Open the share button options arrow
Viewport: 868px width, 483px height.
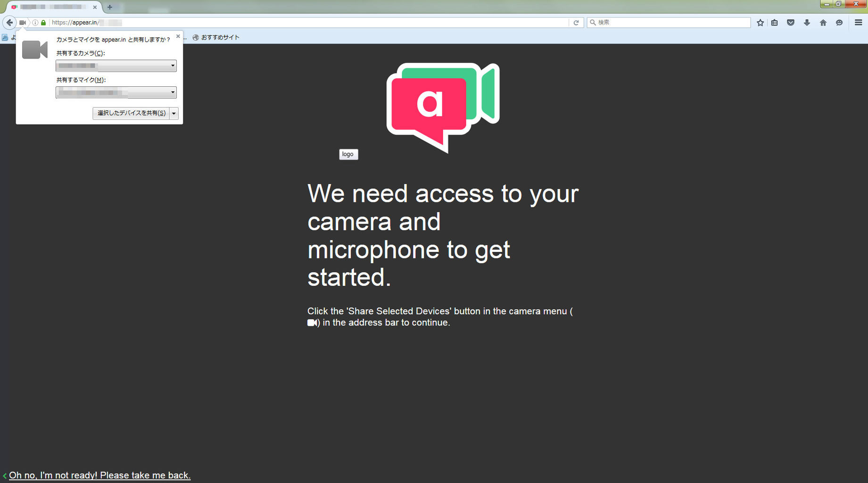[174, 113]
